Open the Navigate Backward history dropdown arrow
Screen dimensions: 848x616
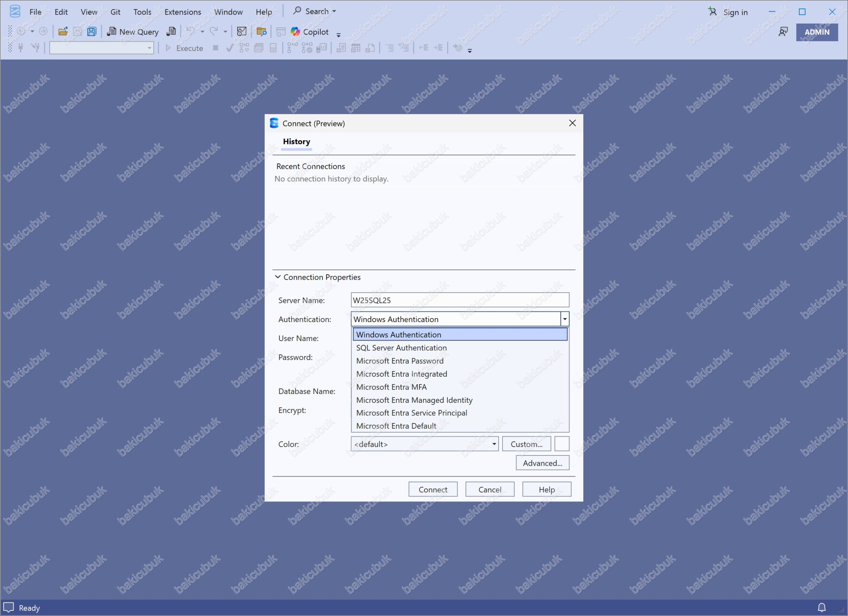point(32,32)
